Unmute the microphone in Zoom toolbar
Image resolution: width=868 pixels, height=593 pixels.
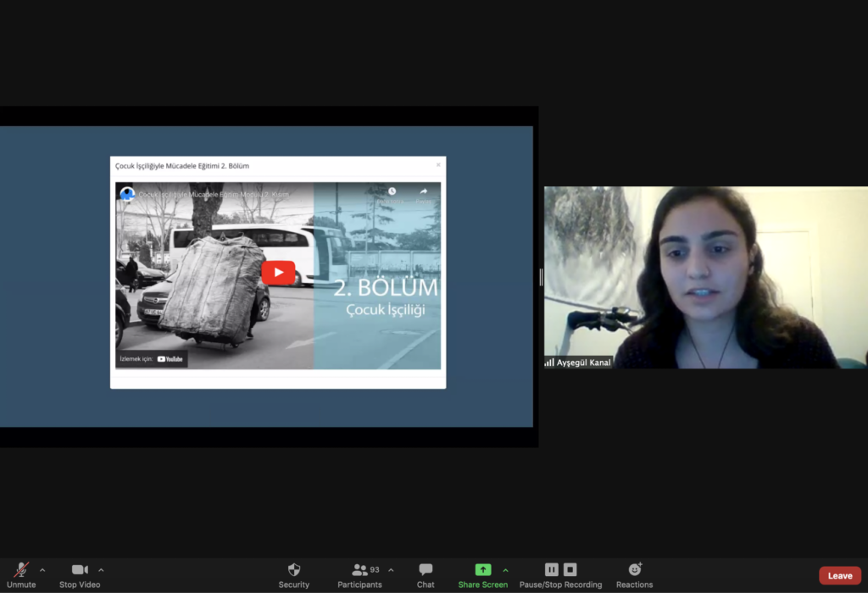21,575
